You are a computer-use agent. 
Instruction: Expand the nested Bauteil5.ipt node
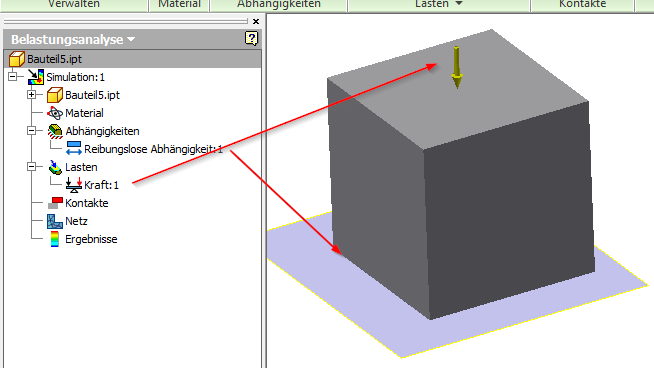pyautogui.click(x=32, y=95)
